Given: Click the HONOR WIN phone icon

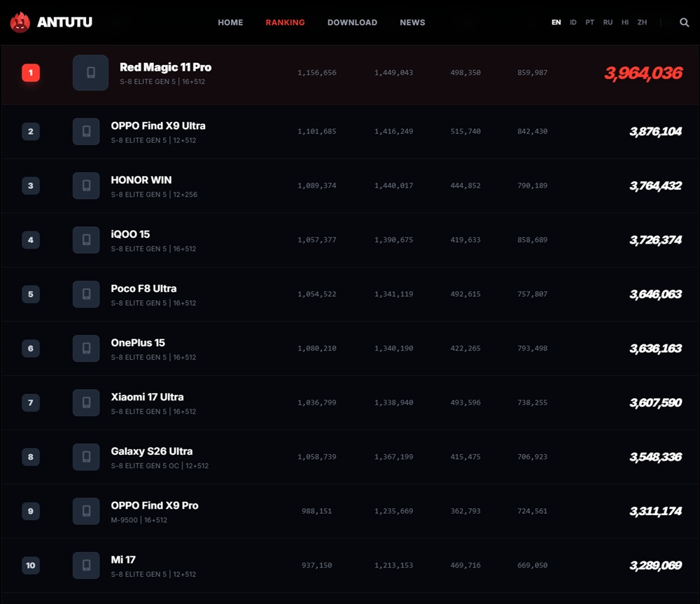Looking at the screenshot, I should point(86,185).
